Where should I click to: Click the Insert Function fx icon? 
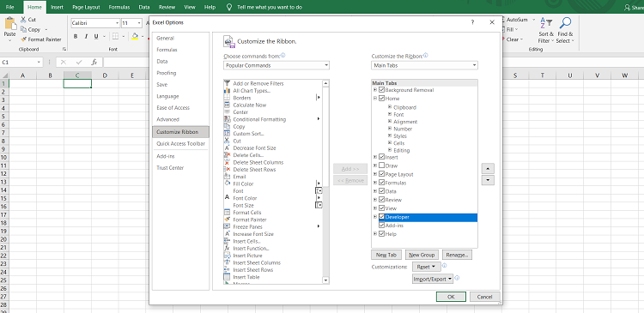click(94, 63)
